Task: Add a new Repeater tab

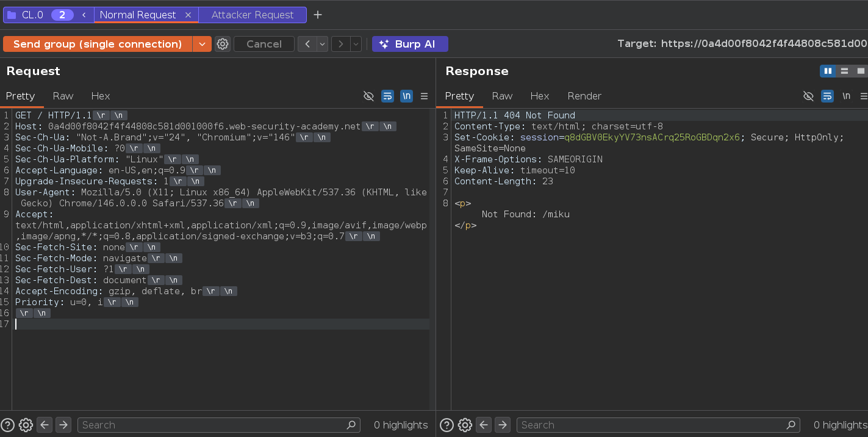Action: 318,15
